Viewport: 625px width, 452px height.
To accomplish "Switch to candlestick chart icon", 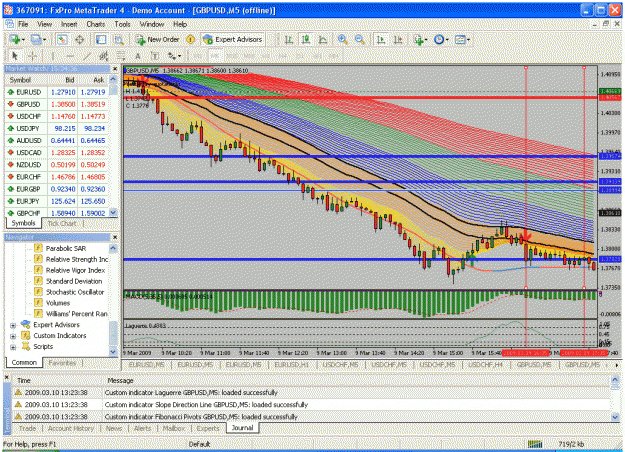I will click(306, 39).
